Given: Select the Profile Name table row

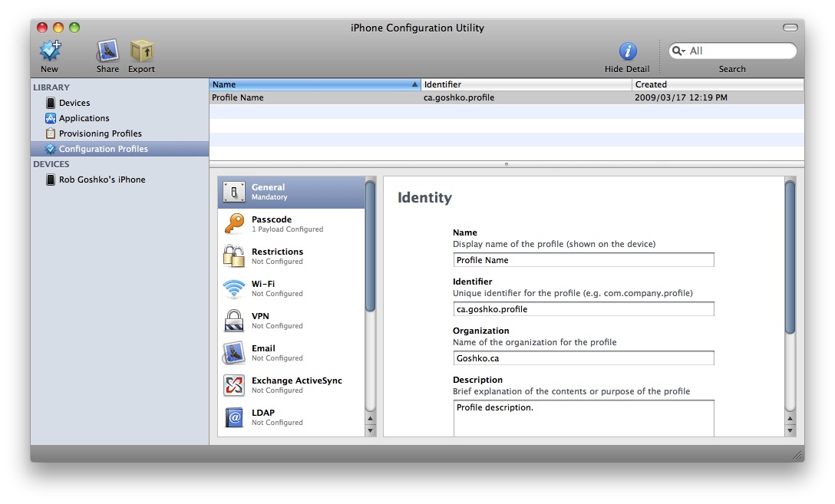Looking at the screenshot, I should coord(507,97).
